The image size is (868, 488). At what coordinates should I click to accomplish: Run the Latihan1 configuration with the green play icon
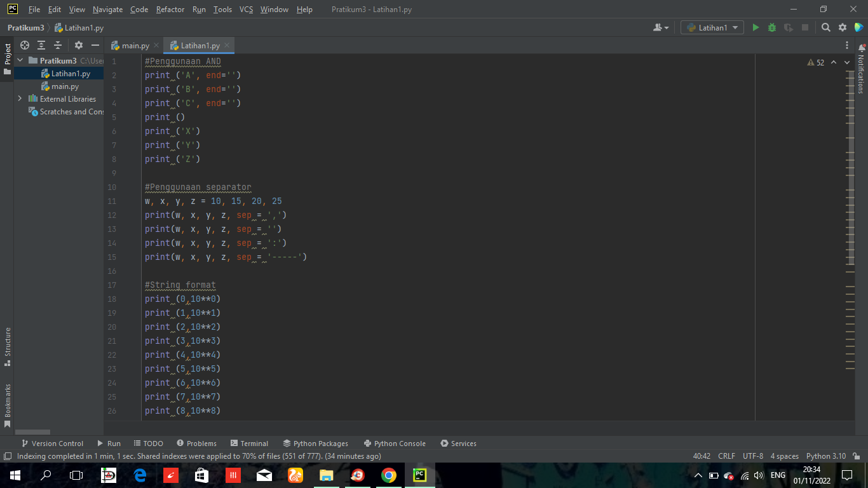pyautogui.click(x=756, y=27)
